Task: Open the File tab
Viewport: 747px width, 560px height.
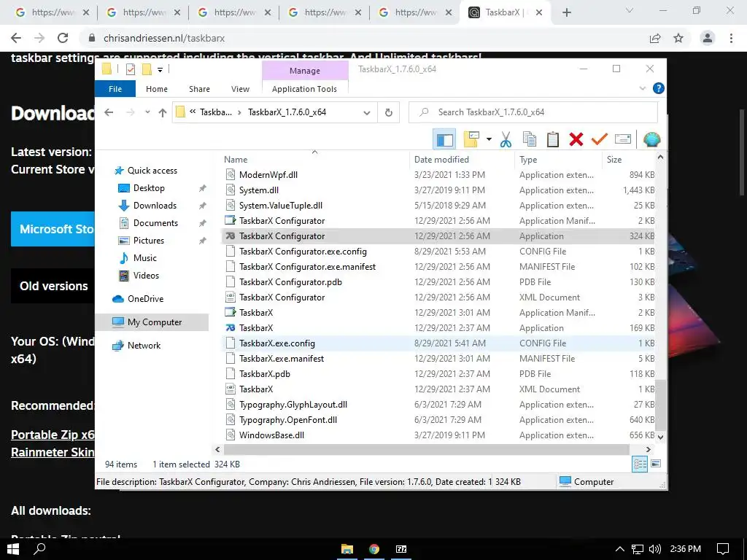Action: (x=115, y=89)
